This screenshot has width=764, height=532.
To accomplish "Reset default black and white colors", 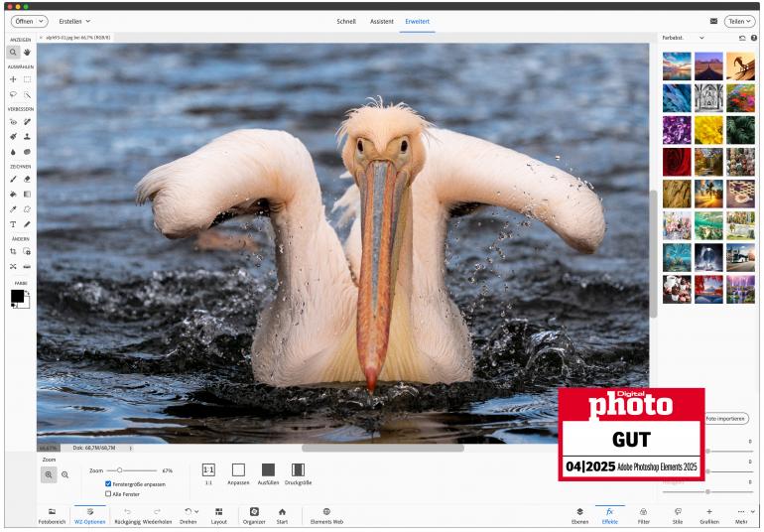I will (x=14, y=306).
